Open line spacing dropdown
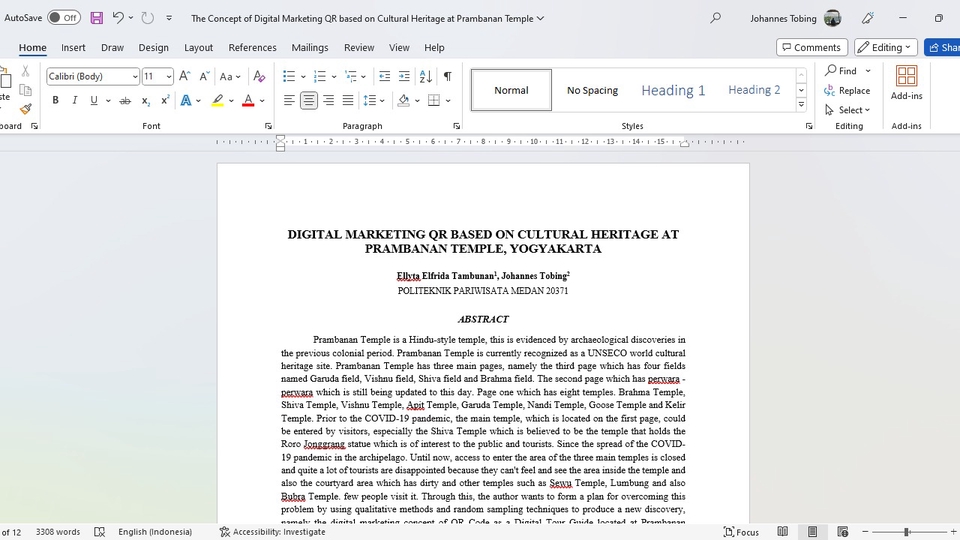This screenshot has height=540, width=960. coord(373,100)
